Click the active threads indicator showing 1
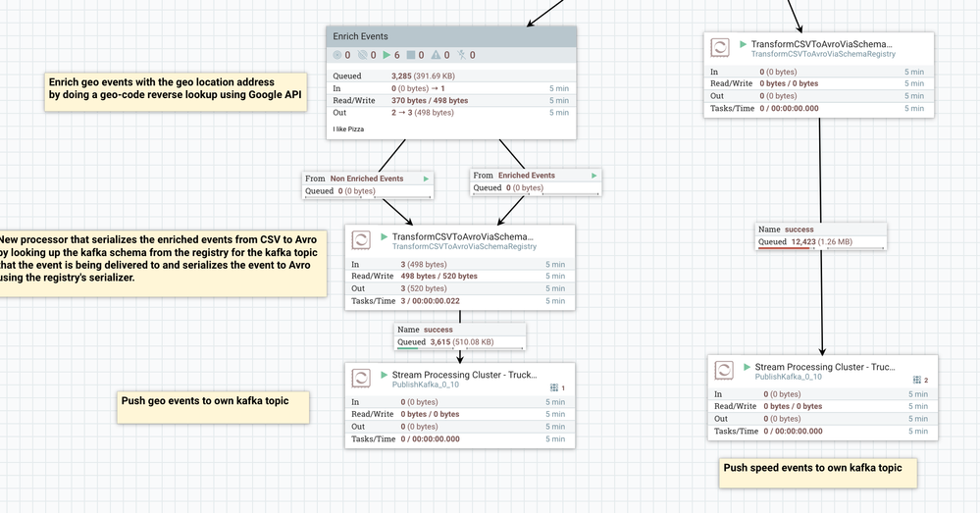This screenshot has width=980, height=513. point(557,388)
